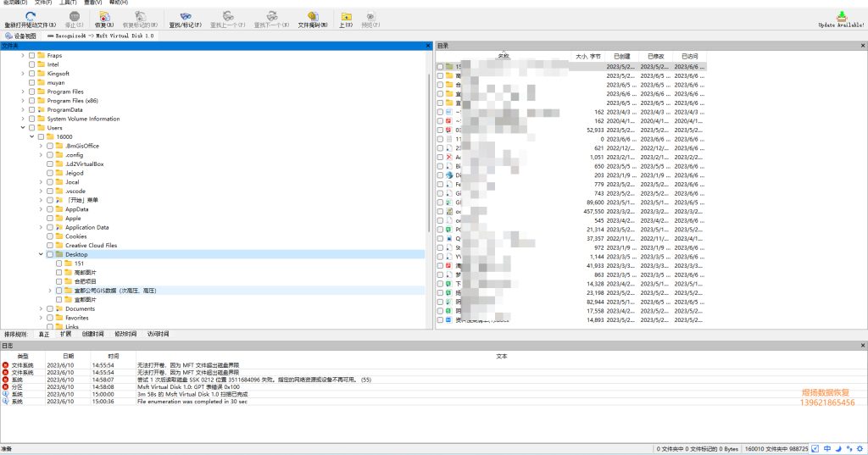Image resolution: width=868 pixels, height=455 pixels.
Task: Tick the Program Files checkbox
Action: pos(31,92)
